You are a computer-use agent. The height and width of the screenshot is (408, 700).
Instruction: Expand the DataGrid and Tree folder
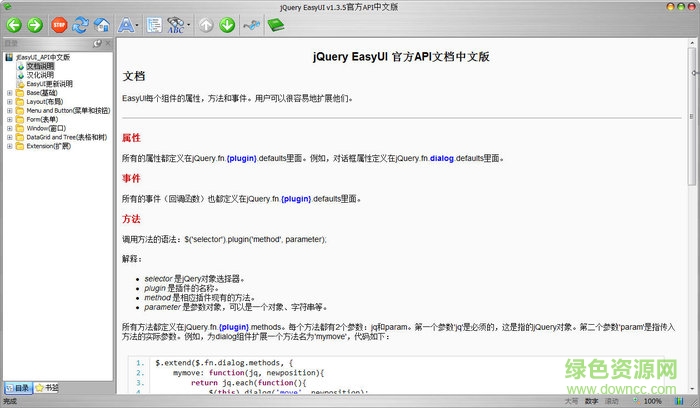click(9, 137)
